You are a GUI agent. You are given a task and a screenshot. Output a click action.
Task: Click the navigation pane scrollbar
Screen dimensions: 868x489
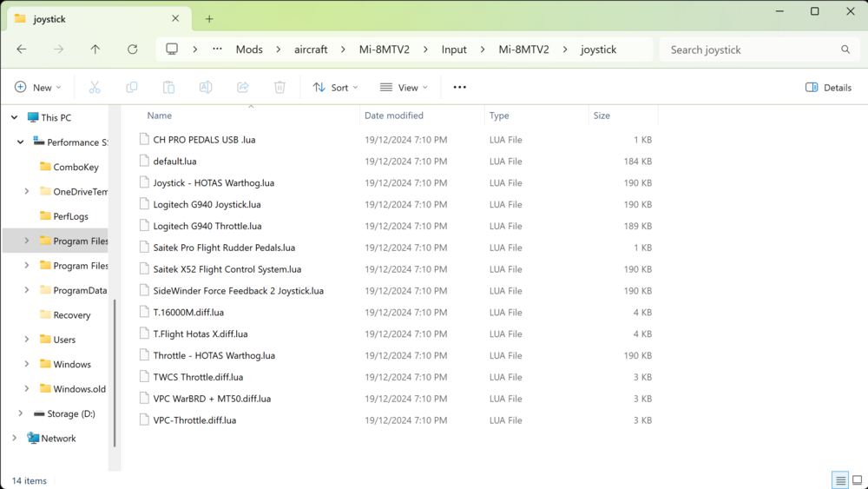pos(114,372)
